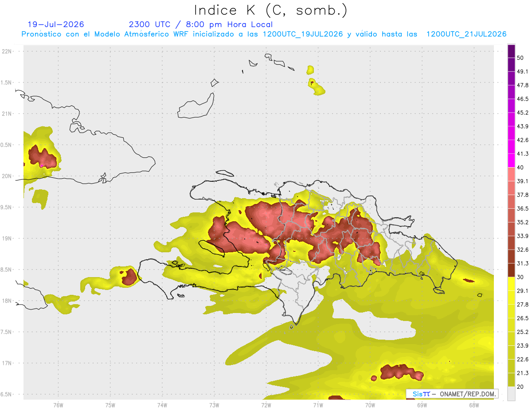Pick the dark purple colorbar segment beside 50
532x411 pixels.
511,51
